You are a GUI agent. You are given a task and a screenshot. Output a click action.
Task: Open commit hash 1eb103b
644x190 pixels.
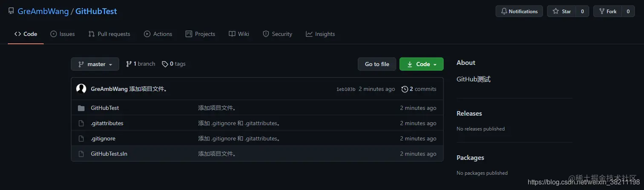pyautogui.click(x=346, y=89)
